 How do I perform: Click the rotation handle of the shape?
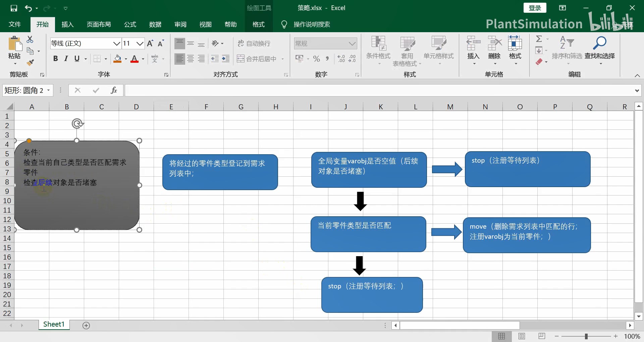coord(77,124)
